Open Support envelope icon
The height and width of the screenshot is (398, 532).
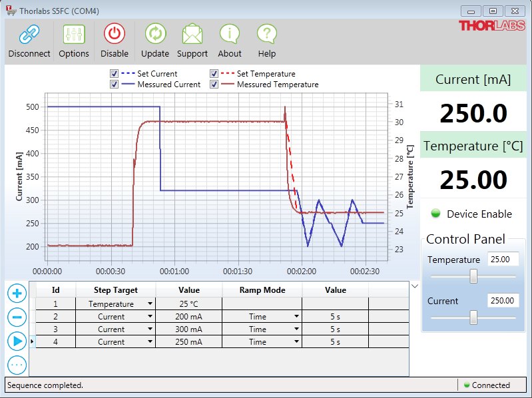[192, 35]
